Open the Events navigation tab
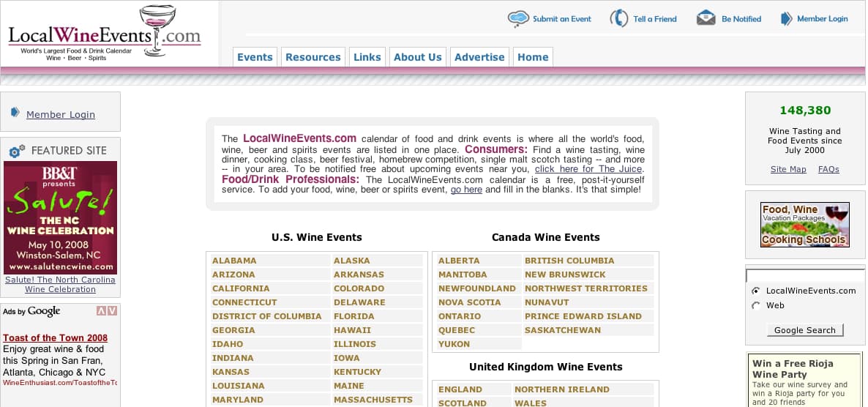 [x=255, y=57]
